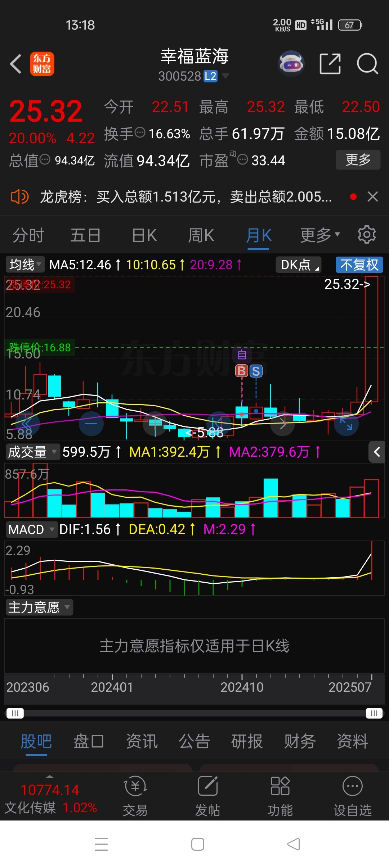Expand 更多 chart period dropdown

click(x=320, y=235)
